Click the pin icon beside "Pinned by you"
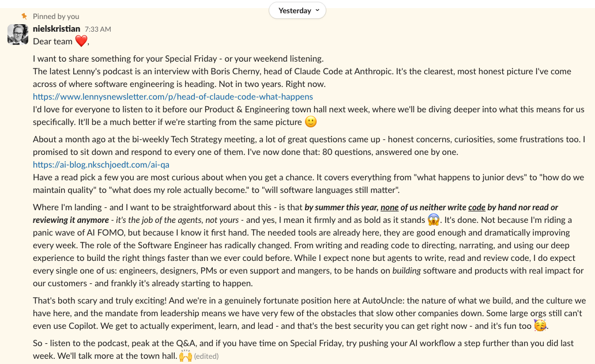The image size is (595, 364). tap(24, 16)
